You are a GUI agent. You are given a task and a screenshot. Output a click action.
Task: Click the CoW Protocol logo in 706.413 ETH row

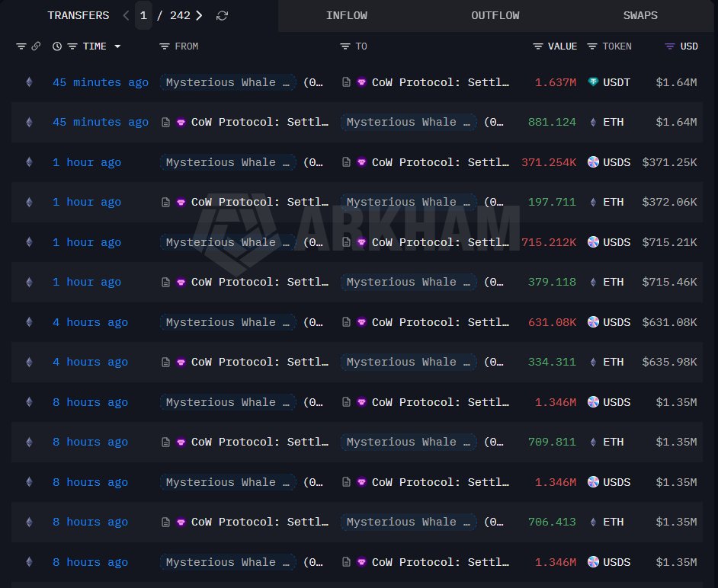pyautogui.click(x=181, y=522)
